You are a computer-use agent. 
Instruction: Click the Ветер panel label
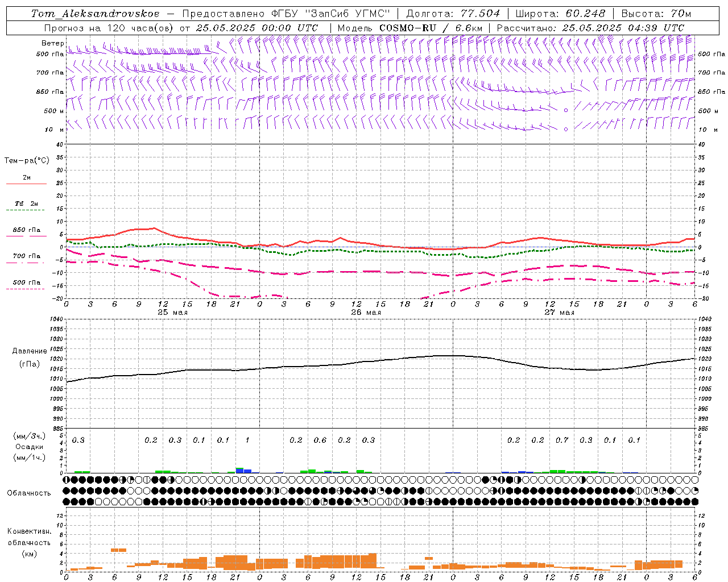tap(52, 43)
